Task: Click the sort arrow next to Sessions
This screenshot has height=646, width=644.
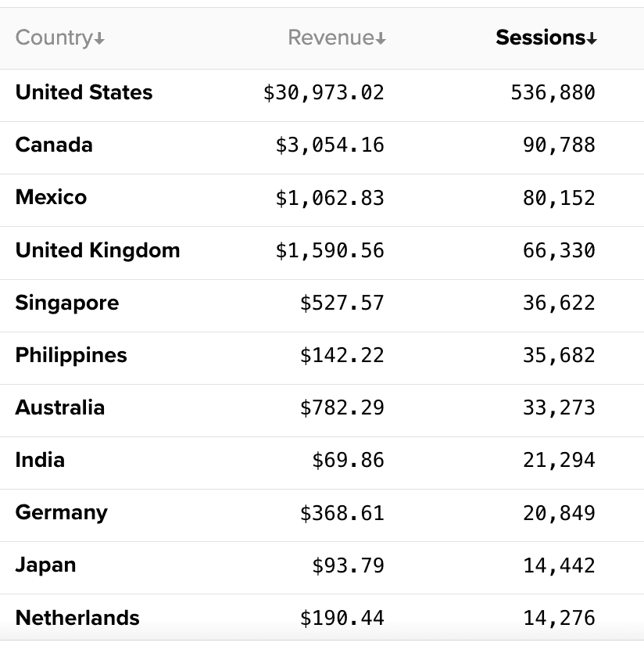Action: pyautogui.click(x=592, y=39)
